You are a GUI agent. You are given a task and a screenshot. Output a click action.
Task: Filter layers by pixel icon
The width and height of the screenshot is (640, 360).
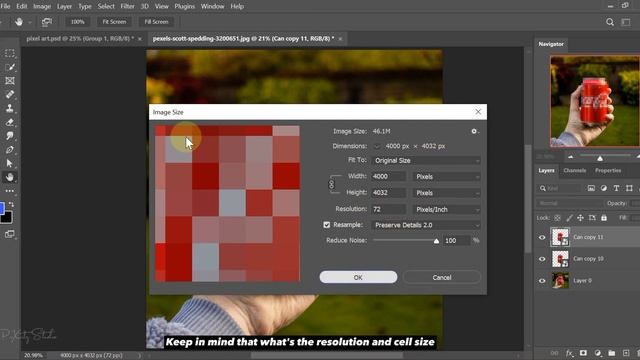(591, 188)
